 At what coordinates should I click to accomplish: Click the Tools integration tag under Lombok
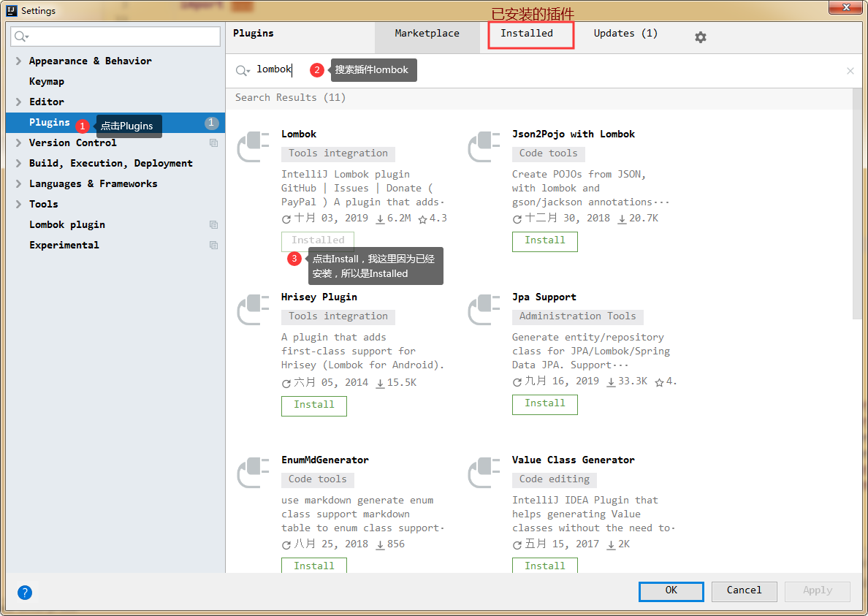(338, 153)
